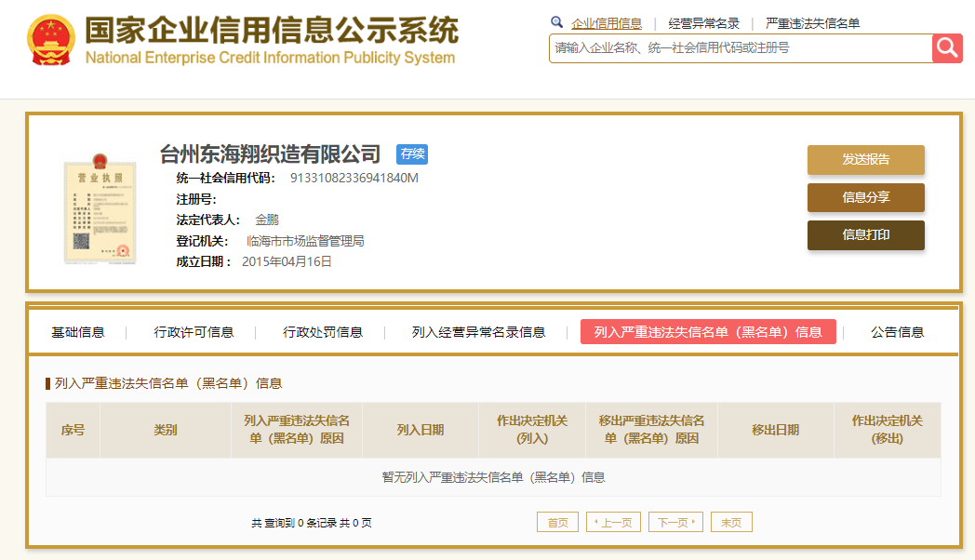Click the 移出严重违法失信名单（黑名单）原因 column header
The height and width of the screenshot is (560, 975).
click(x=651, y=430)
